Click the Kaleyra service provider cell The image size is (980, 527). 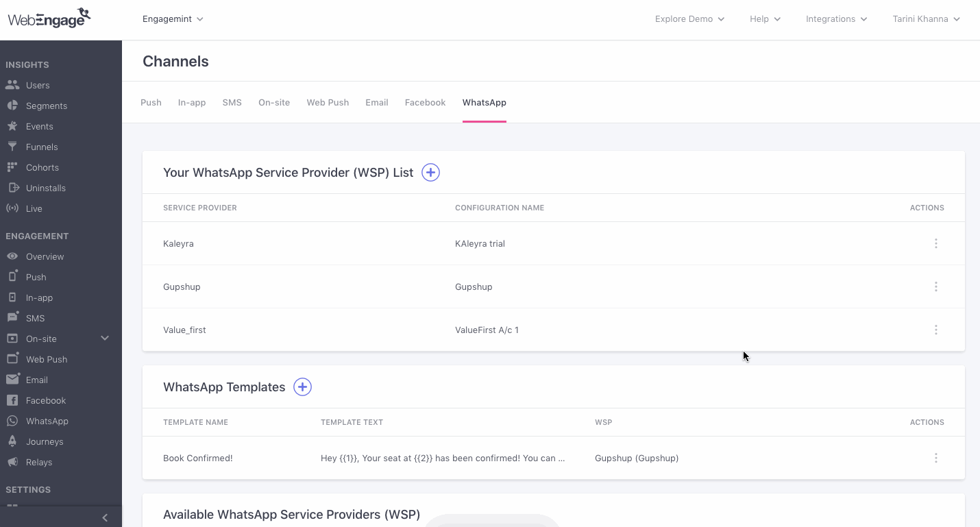tap(178, 244)
